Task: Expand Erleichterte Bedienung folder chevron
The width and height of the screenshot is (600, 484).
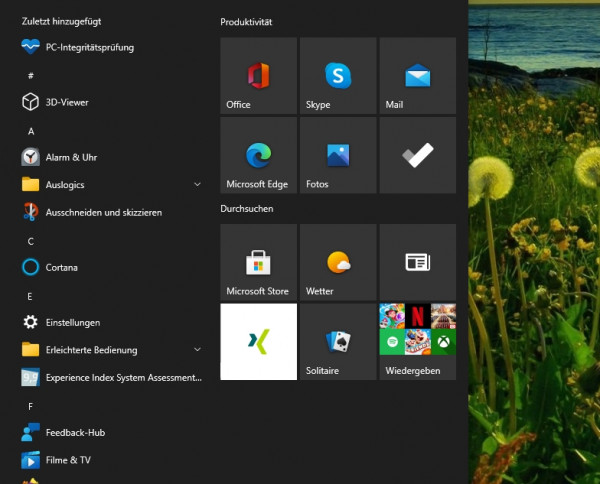Action: (x=197, y=350)
